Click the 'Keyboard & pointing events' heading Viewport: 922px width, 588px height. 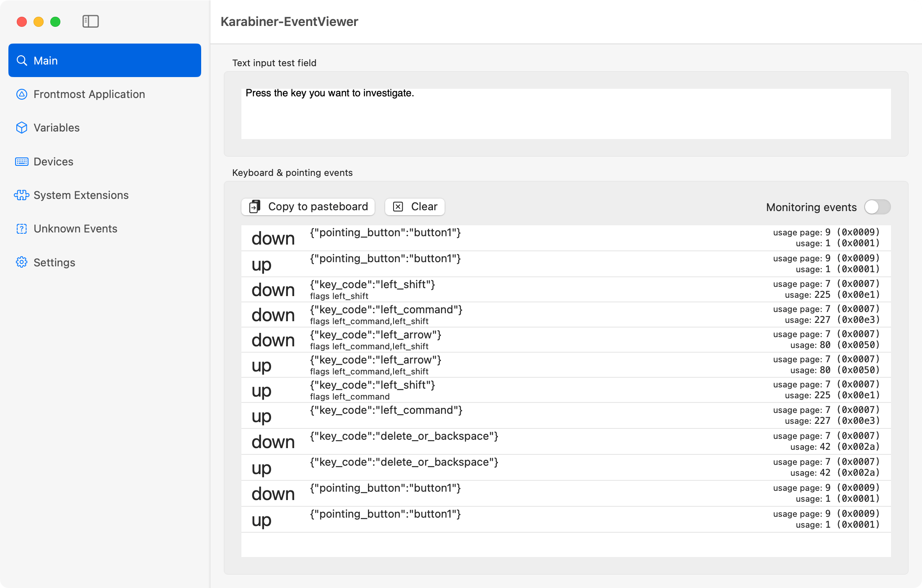293,173
